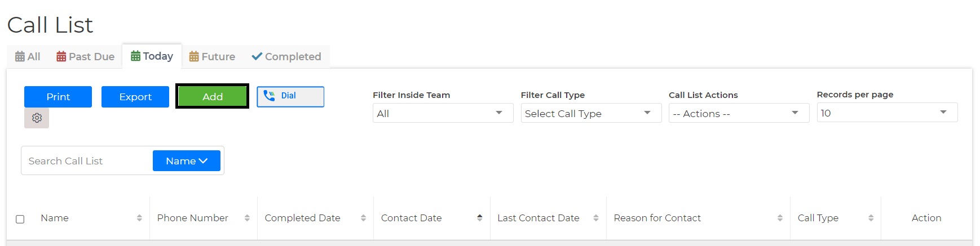980x246 pixels.
Task: Sort by Last Contact Date arrows
Action: pos(596,218)
